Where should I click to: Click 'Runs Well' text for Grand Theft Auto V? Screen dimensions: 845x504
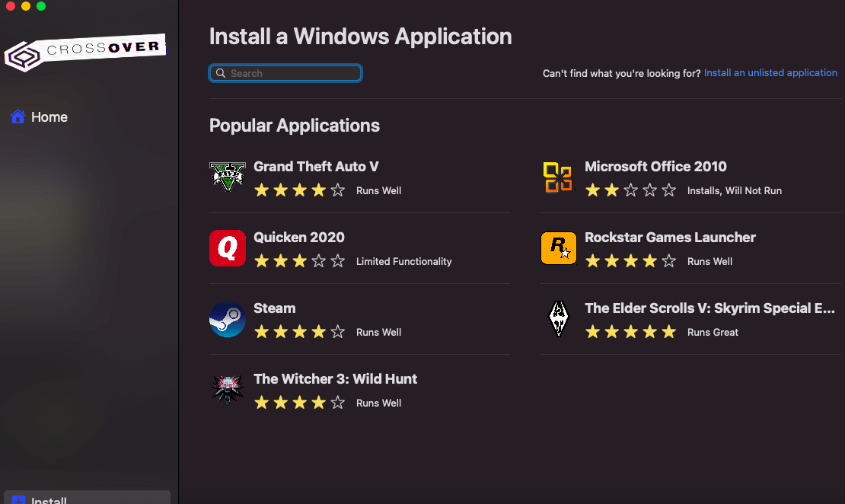(378, 191)
